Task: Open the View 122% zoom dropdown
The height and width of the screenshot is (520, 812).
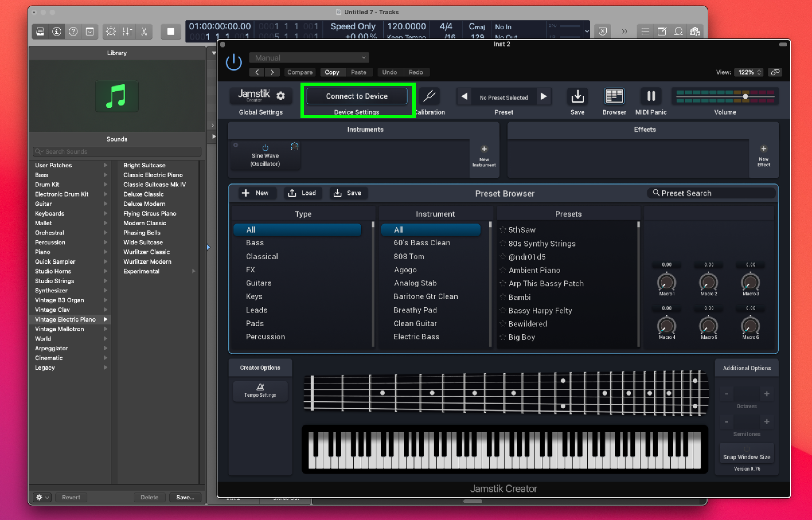Action: coord(749,72)
